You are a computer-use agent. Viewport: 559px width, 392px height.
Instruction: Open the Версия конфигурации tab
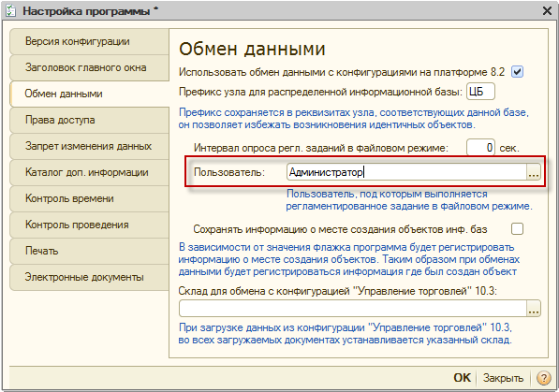(x=89, y=42)
